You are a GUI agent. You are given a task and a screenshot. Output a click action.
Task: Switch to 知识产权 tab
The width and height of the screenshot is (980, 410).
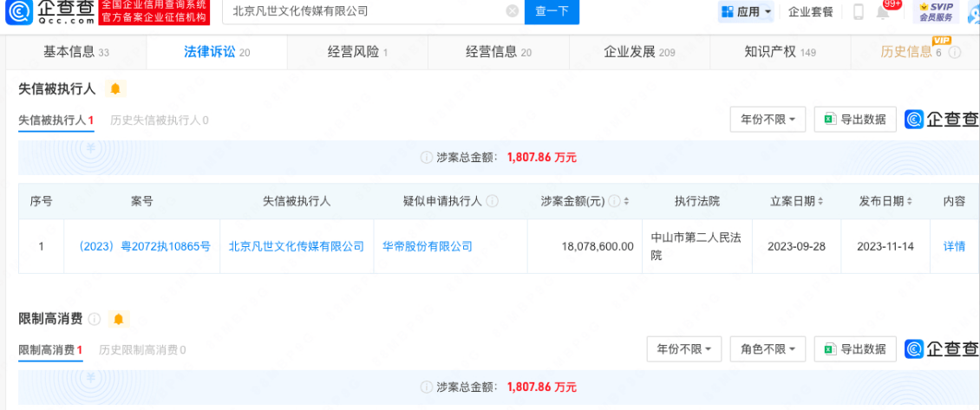point(780,53)
